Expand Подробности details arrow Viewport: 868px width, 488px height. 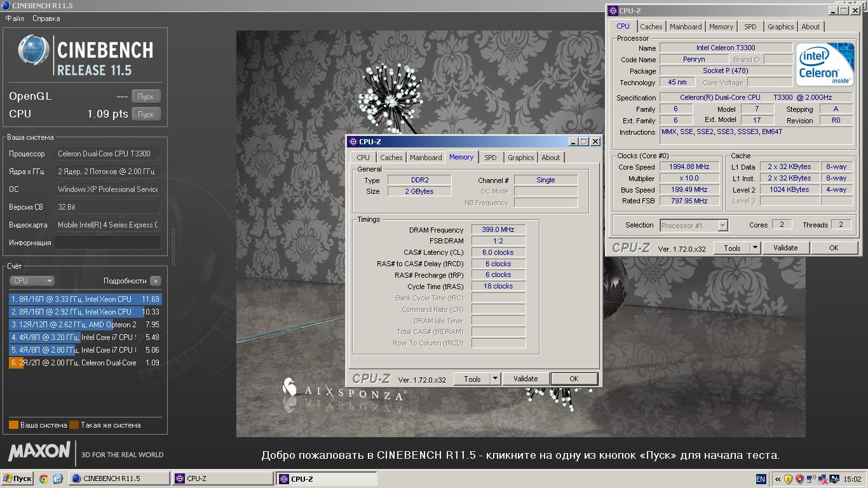(156, 281)
